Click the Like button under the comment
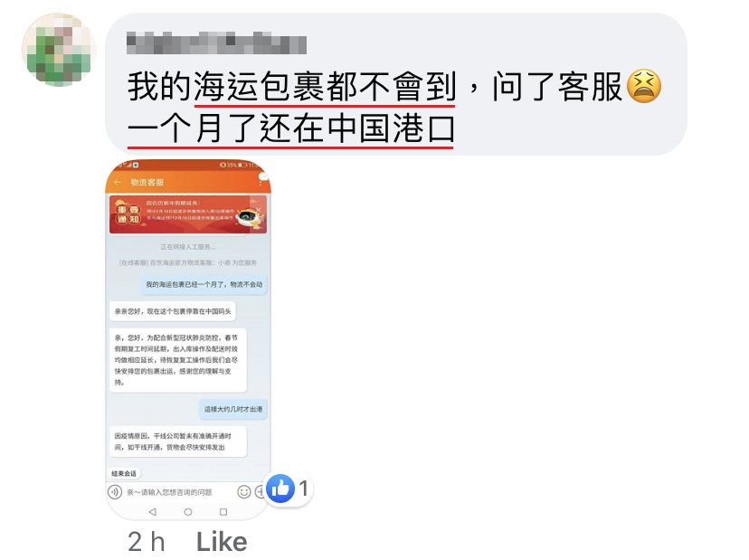This screenshot has width=749, height=560. coord(222,542)
